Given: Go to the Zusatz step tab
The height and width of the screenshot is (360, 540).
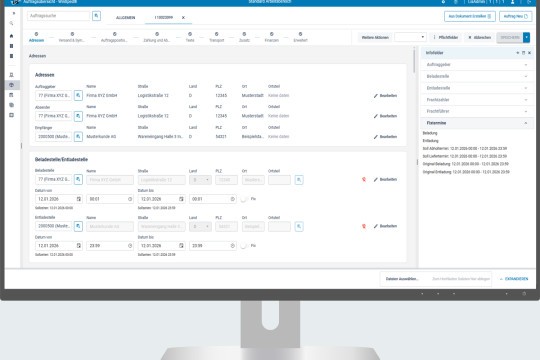Looking at the screenshot, I should pos(244,37).
